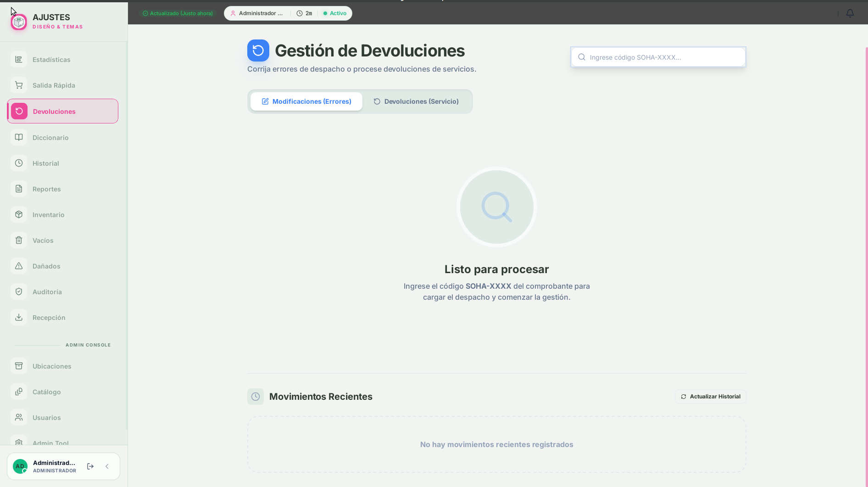Click the Diccionario book icon

coord(19,137)
